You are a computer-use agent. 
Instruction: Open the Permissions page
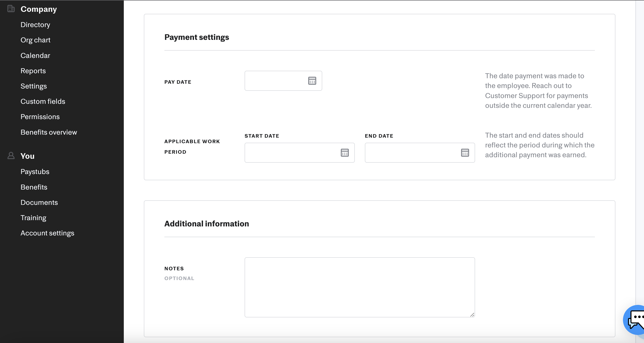click(40, 117)
